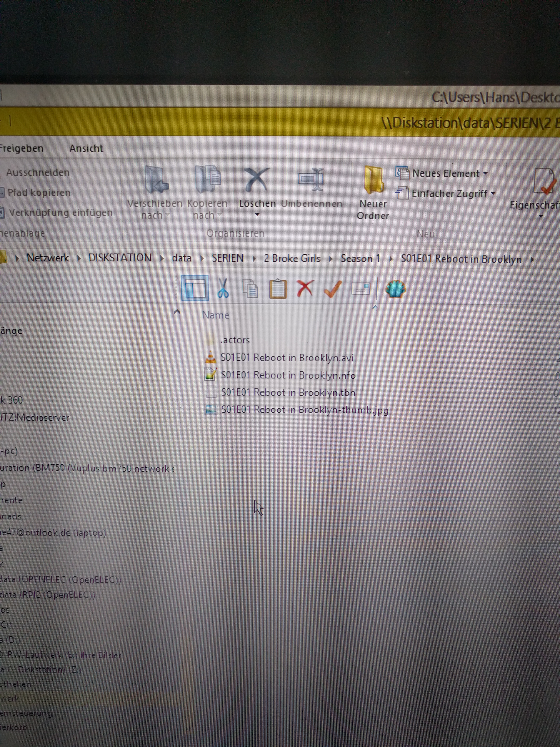560x747 pixels.
Task: Click the Neues Element icon
Action: pyautogui.click(x=402, y=173)
